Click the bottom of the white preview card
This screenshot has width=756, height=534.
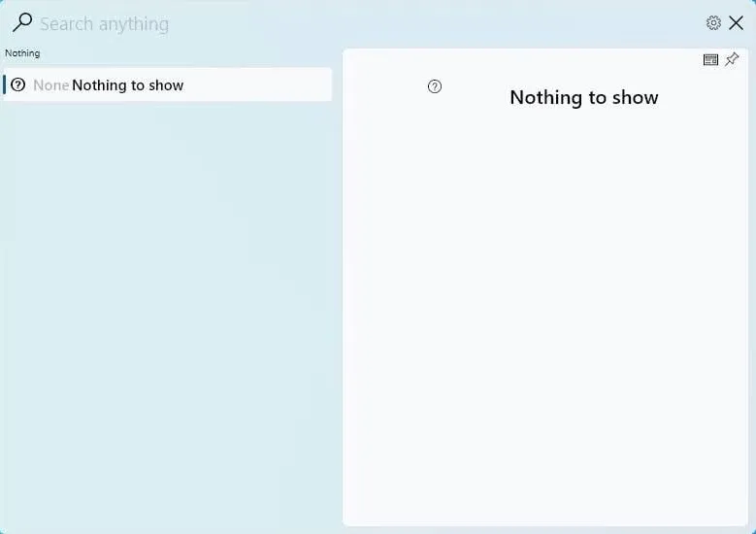(x=543, y=510)
